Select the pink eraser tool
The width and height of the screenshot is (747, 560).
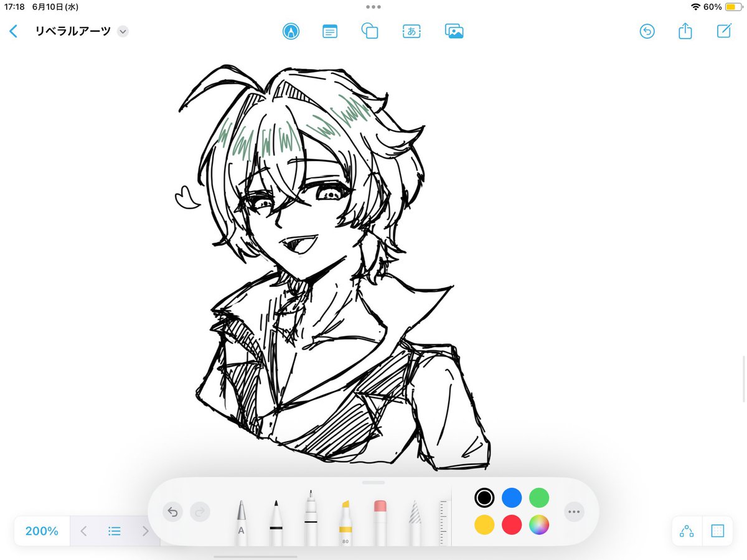[x=380, y=522]
